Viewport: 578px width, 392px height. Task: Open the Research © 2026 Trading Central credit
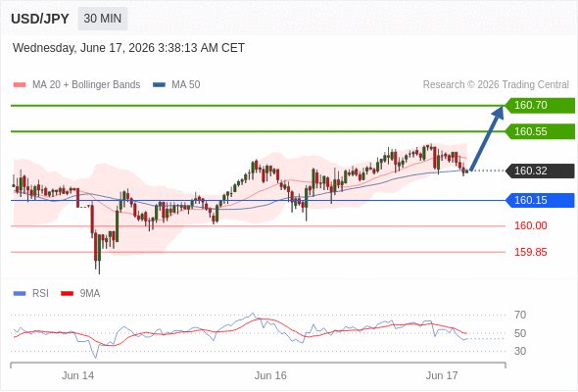[496, 85]
